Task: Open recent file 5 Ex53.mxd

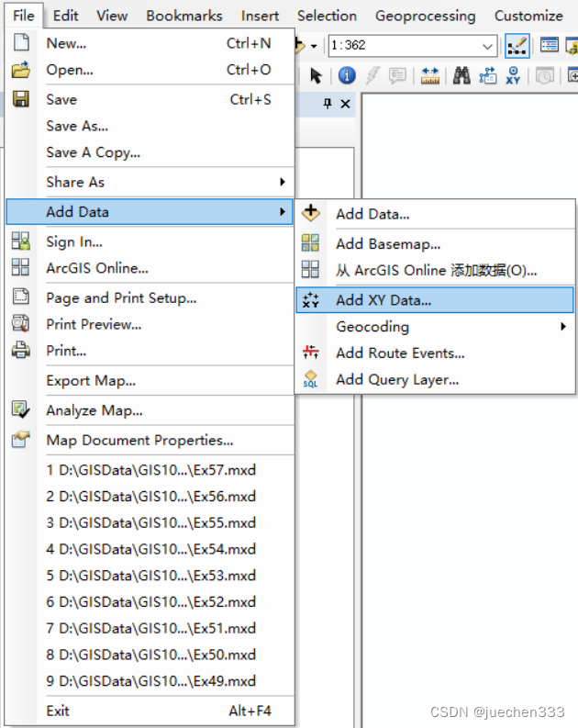Action: (150, 576)
